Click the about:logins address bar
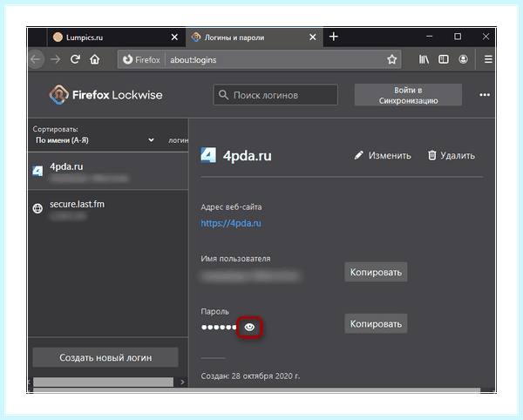The image size is (523, 420). [260, 59]
